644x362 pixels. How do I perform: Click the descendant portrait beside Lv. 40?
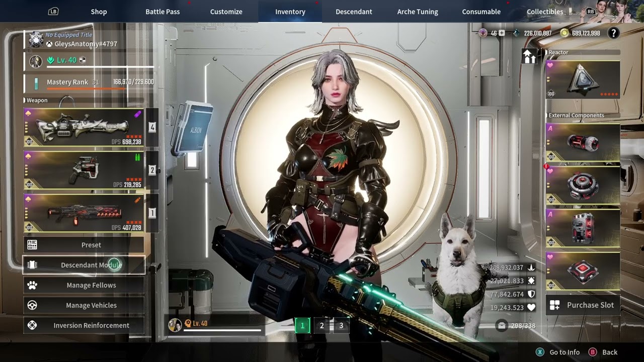(x=36, y=61)
